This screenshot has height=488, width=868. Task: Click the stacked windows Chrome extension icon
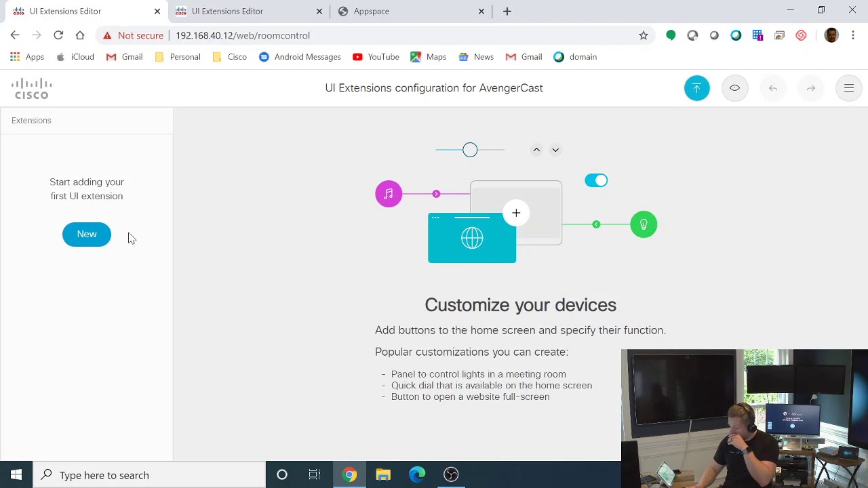click(779, 35)
